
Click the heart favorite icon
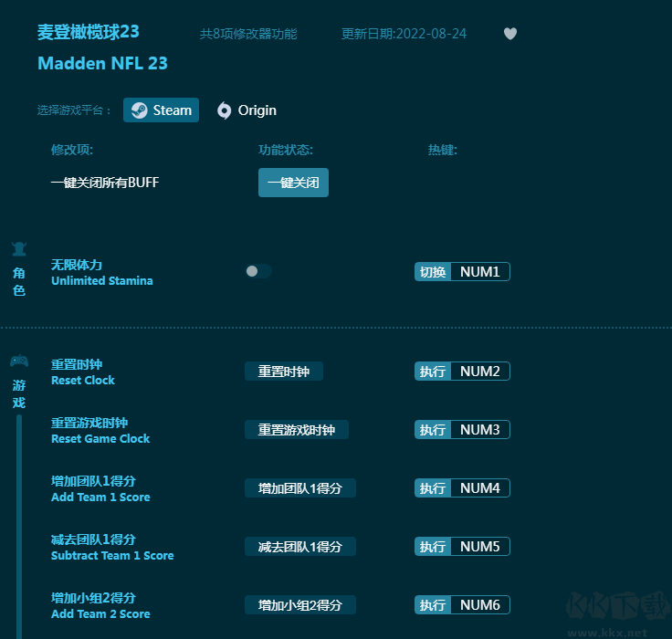510,34
